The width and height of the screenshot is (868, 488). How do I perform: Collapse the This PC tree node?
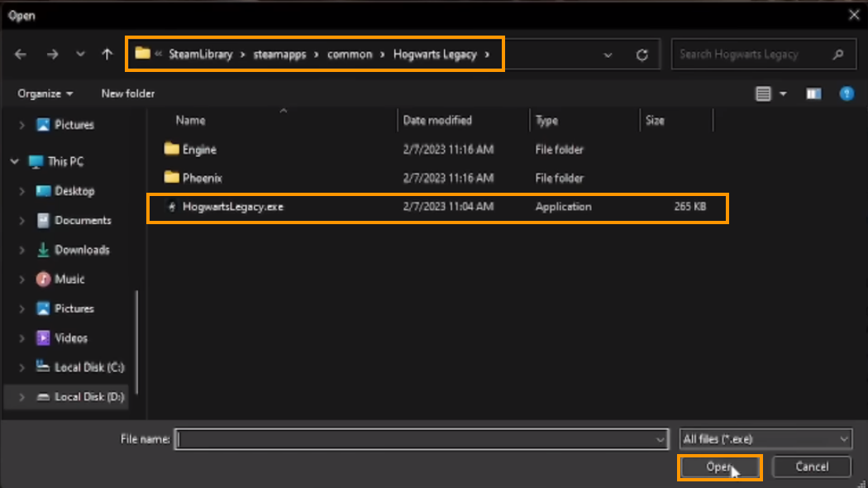pos(14,162)
